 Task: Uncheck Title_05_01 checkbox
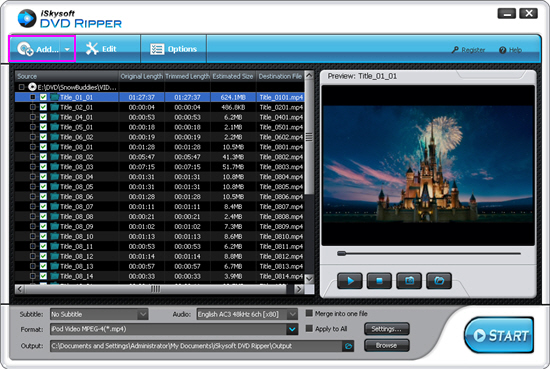point(43,127)
